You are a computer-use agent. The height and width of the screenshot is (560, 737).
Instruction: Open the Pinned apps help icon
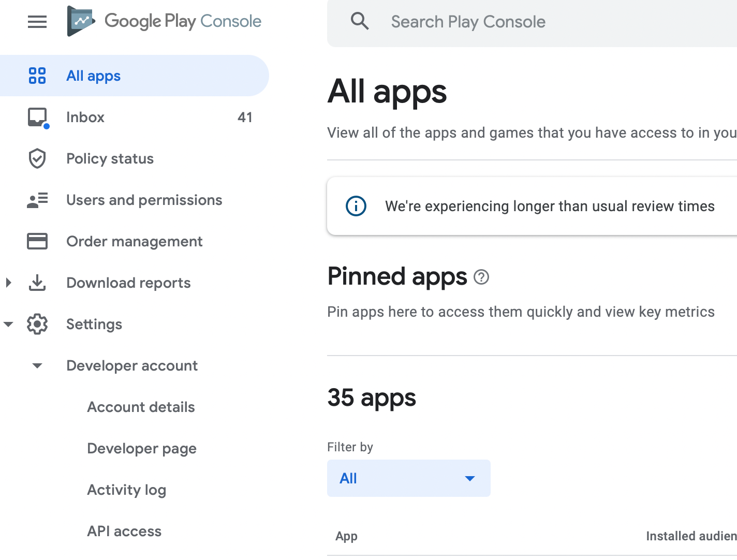(481, 277)
